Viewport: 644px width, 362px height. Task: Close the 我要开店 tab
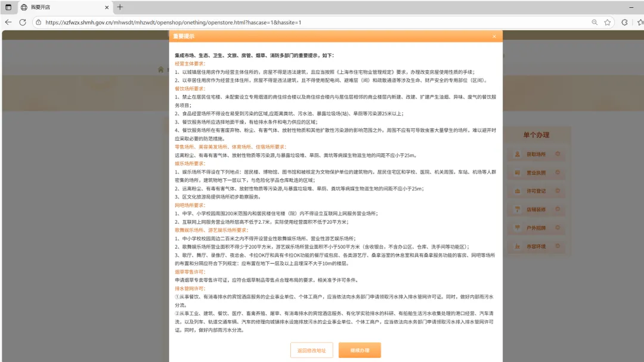tap(107, 7)
